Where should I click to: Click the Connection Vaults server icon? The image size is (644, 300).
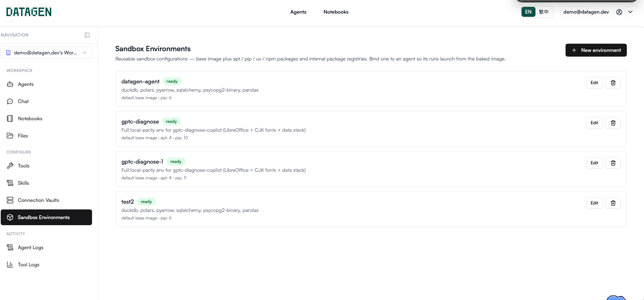[x=10, y=200]
